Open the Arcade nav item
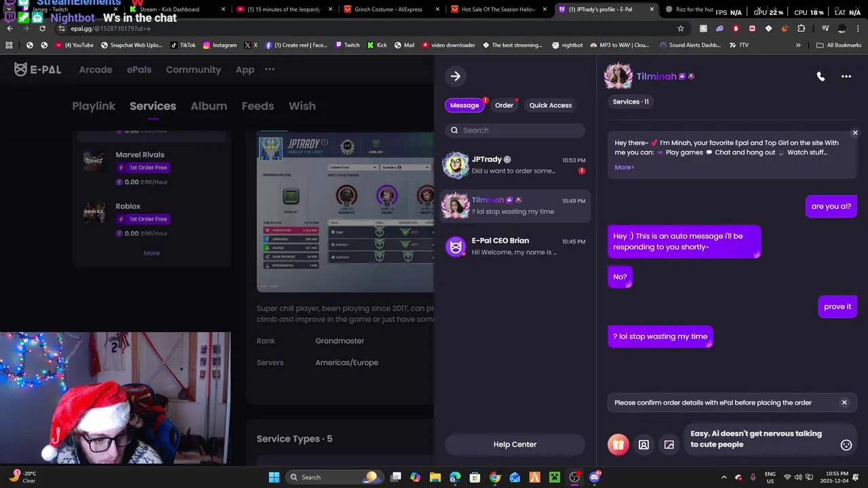 point(96,70)
